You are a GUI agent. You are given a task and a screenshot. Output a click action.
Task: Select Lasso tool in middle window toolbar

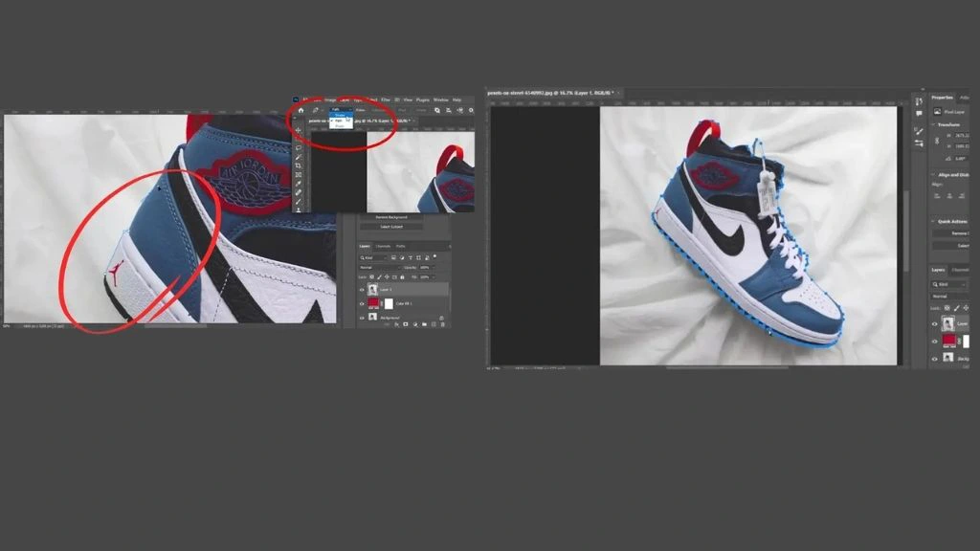[x=299, y=147]
